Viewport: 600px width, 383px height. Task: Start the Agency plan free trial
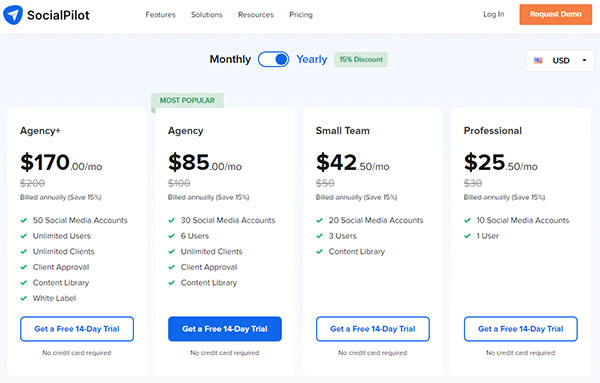point(225,329)
